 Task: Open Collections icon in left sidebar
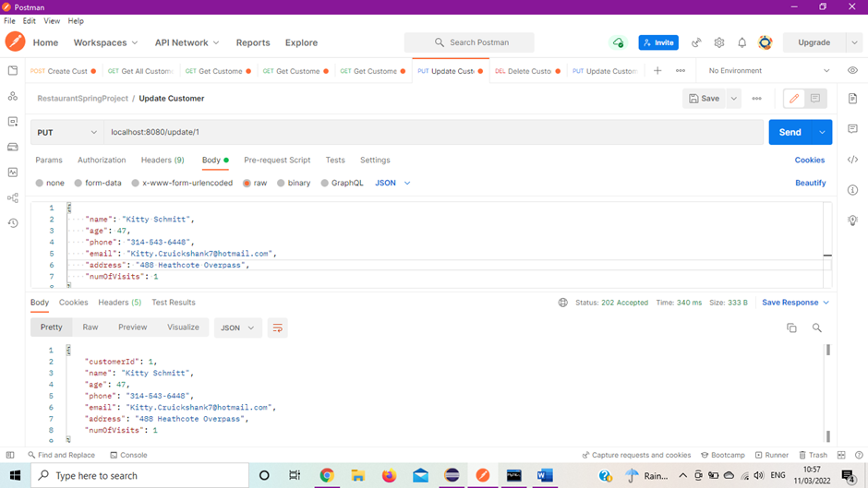13,71
